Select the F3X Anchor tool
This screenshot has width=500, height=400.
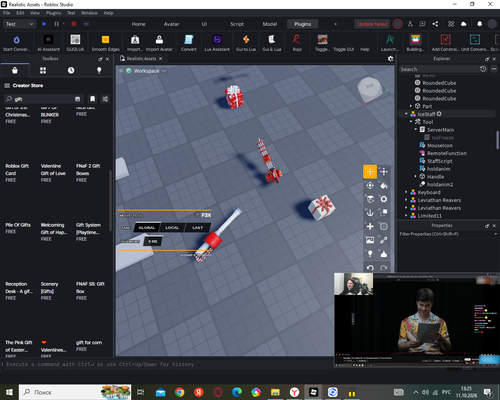coord(370,213)
